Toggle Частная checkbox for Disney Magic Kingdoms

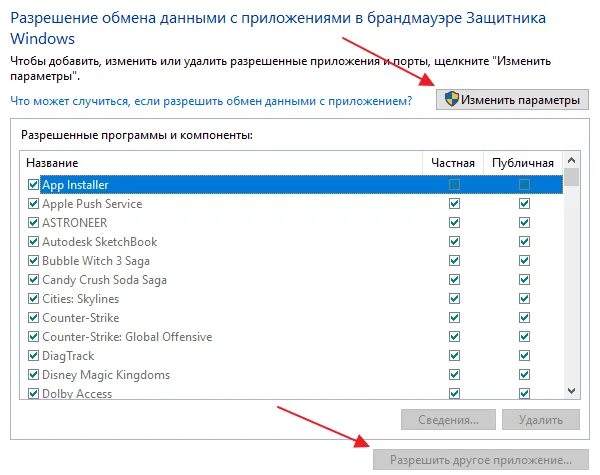[x=454, y=374]
